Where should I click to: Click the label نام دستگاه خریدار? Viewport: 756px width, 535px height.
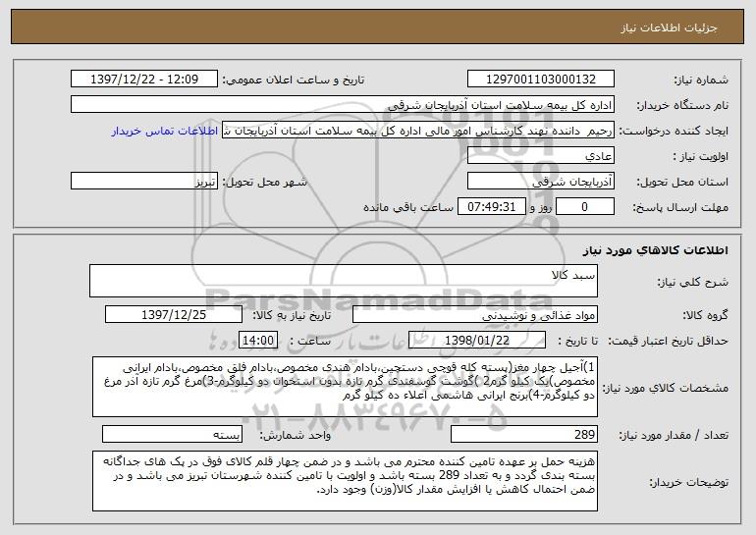coord(682,105)
